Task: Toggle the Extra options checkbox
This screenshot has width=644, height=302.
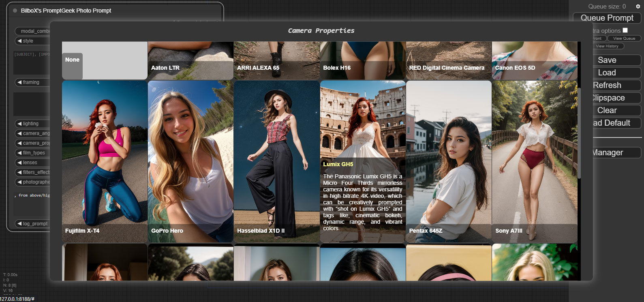Action: pyautogui.click(x=625, y=30)
